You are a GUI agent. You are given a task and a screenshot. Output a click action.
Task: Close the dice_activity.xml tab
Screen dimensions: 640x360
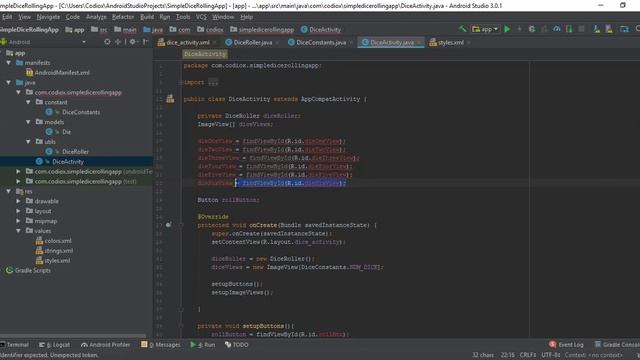[x=215, y=42]
